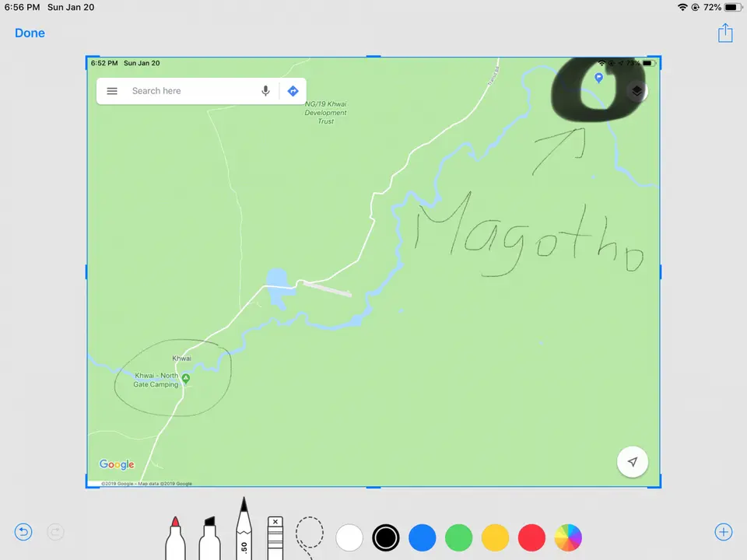This screenshot has height=560, width=747.
Task: Tap the microphone voice search icon
Action: click(x=265, y=91)
